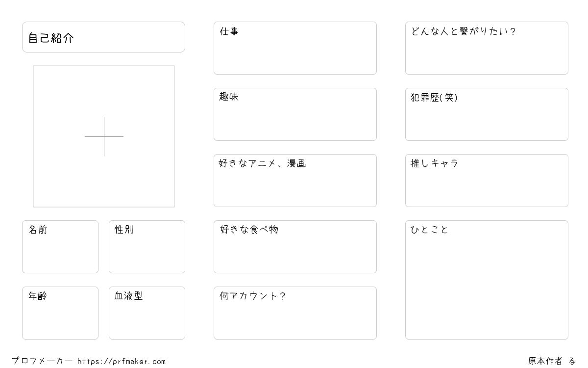The height and width of the screenshot is (368, 588).
Task: Select the 血液型 blood type box
Action: (147, 313)
